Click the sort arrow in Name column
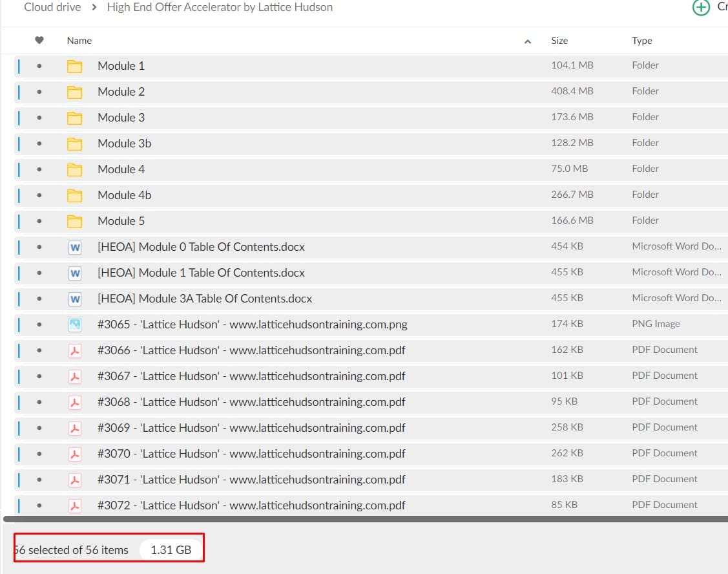Image resolution: width=728 pixels, height=574 pixels. point(528,41)
